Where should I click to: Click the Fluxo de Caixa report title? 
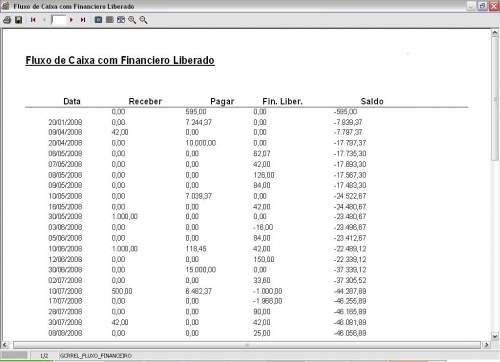pos(120,60)
